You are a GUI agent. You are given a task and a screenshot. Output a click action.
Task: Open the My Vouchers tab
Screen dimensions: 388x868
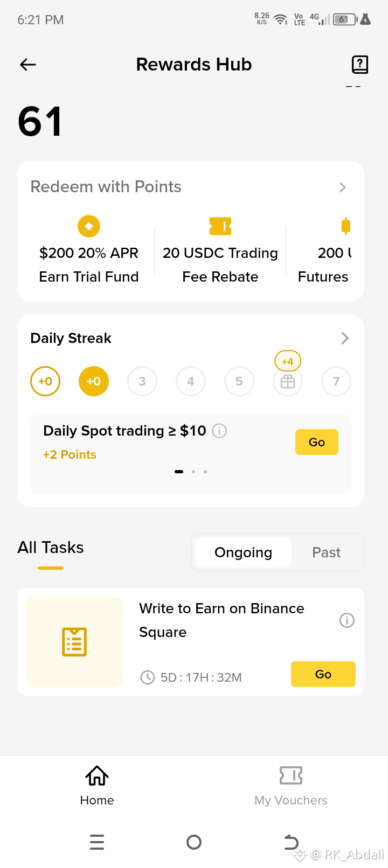pyautogui.click(x=291, y=786)
